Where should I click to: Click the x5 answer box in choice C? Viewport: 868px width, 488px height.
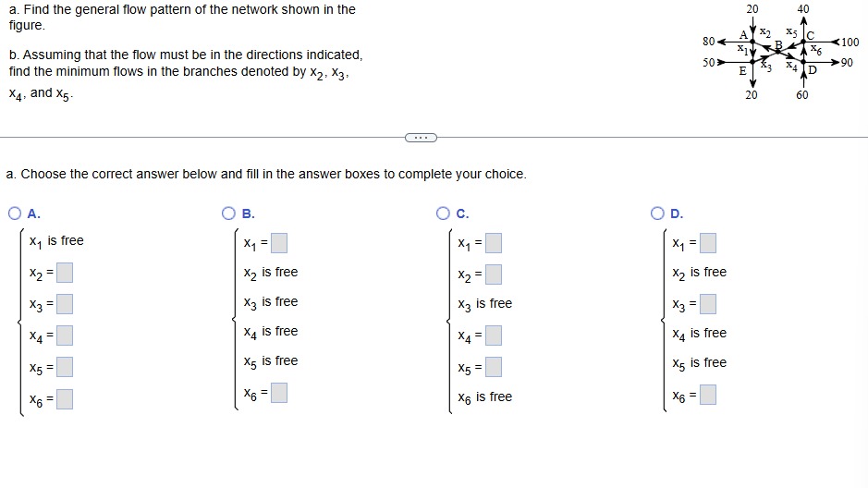pyautogui.click(x=494, y=367)
